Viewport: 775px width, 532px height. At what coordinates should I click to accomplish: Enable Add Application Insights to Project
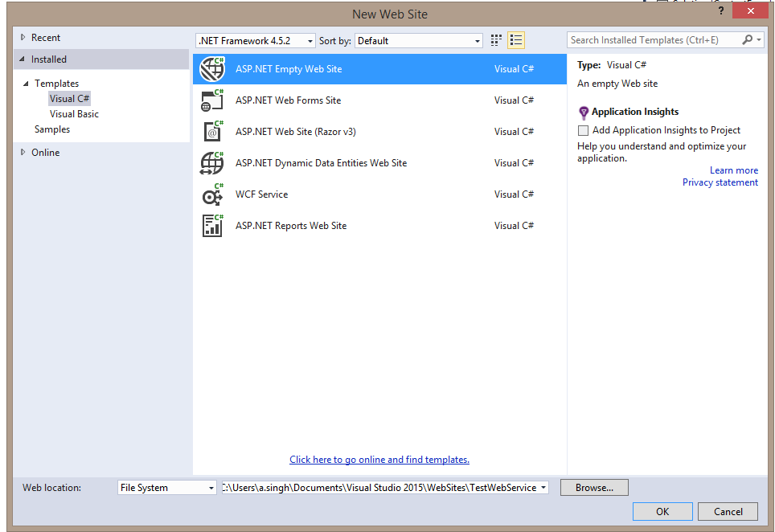coord(582,129)
